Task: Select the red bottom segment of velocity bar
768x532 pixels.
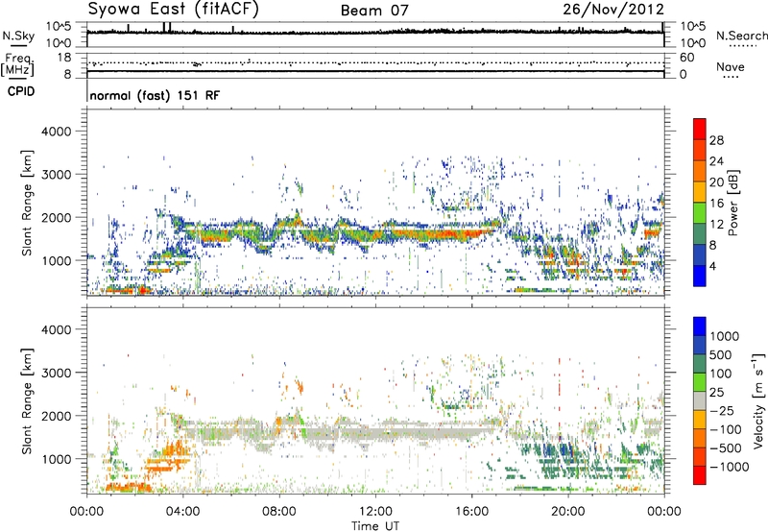Action: (700, 475)
